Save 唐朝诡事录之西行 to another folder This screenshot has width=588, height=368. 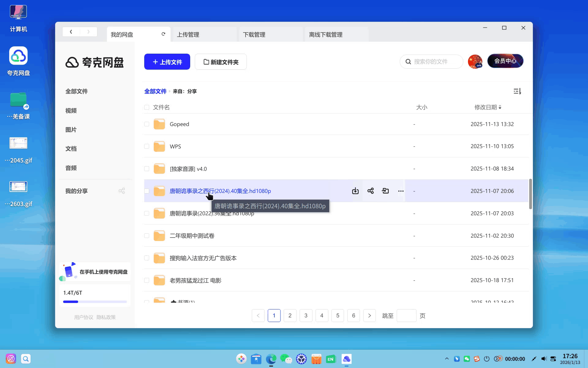coord(385,191)
